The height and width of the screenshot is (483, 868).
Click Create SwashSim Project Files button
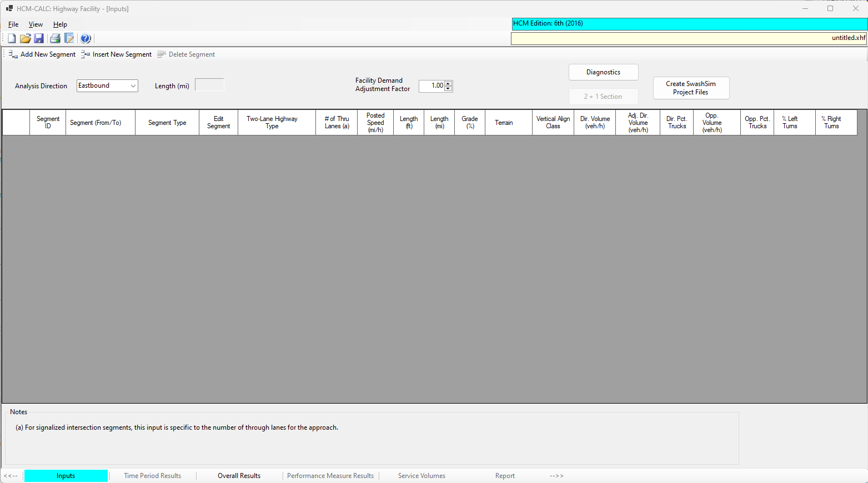(x=691, y=88)
